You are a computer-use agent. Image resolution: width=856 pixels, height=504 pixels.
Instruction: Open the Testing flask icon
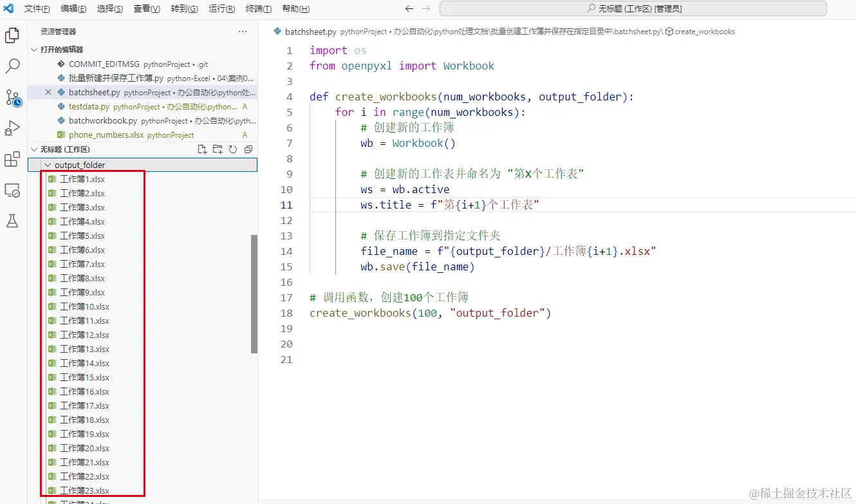13,221
